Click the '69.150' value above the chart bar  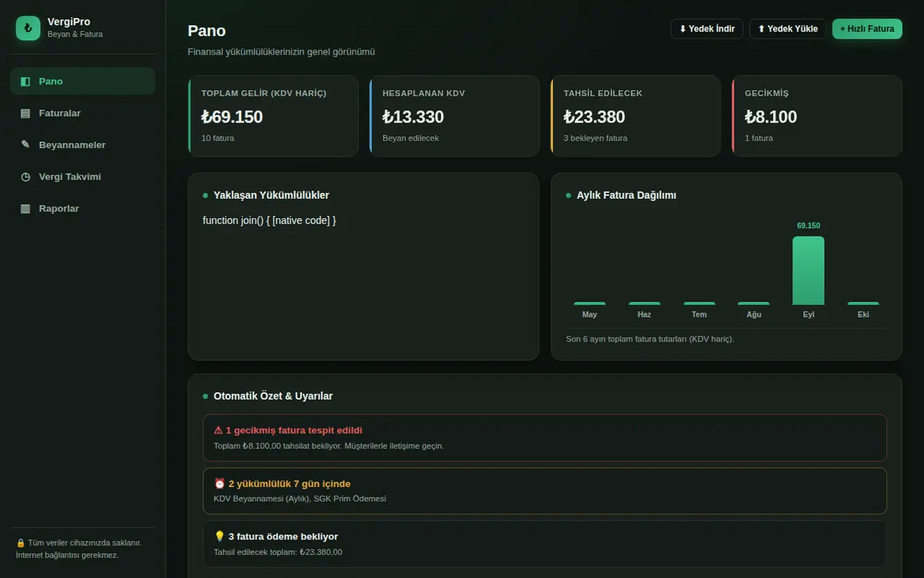[808, 226]
